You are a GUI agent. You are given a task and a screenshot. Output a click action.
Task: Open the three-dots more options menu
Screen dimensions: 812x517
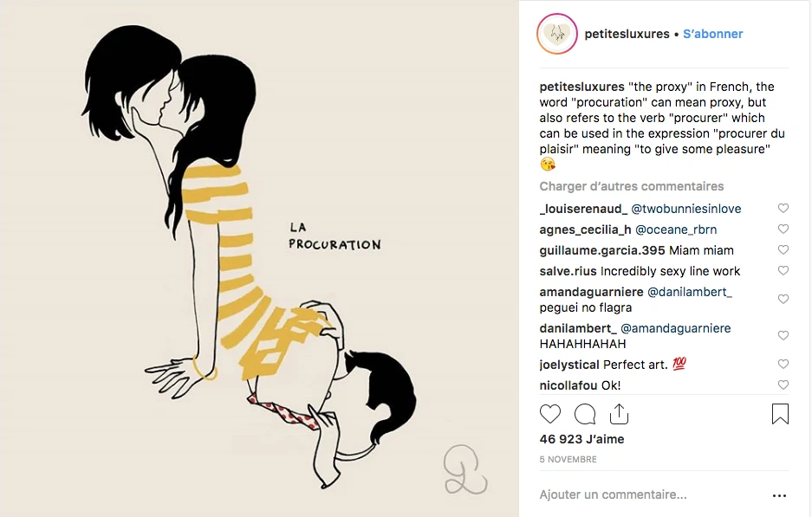coord(779,495)
